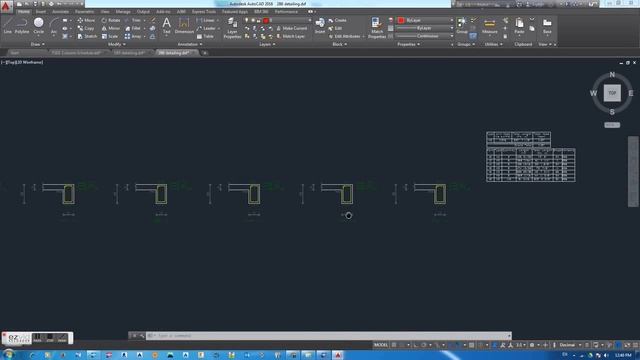Toggle polar tracking in status bar

coord(424,345)
